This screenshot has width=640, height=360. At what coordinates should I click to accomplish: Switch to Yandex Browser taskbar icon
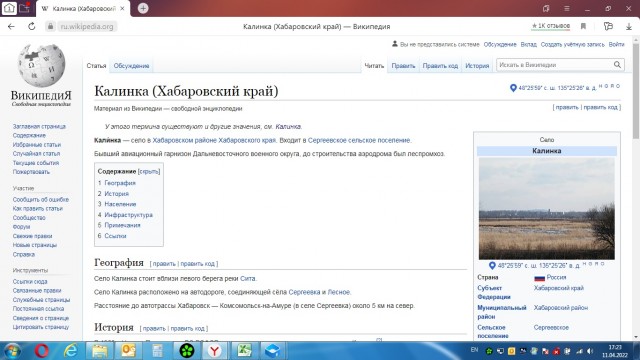pyautogui.click(x=215, y=351)
